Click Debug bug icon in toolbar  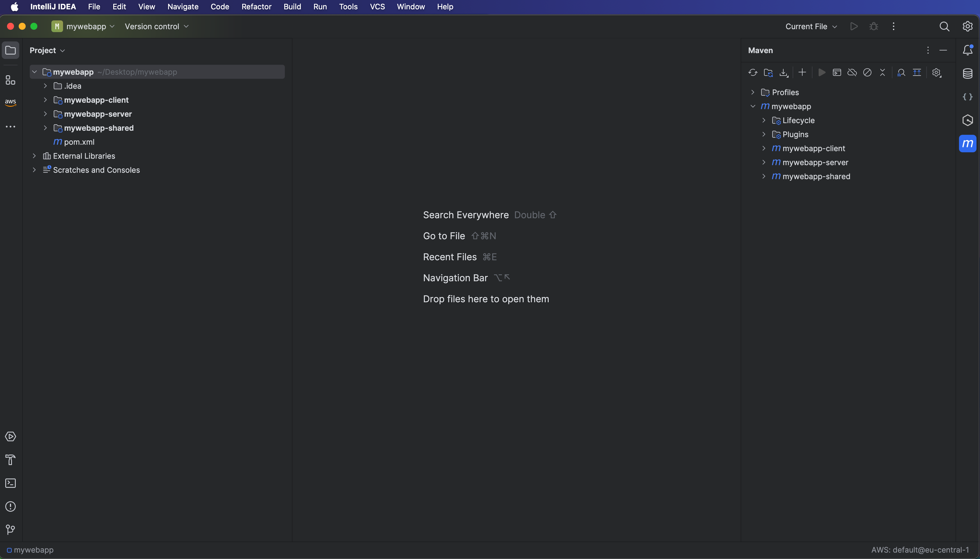[x=874, y=27]
